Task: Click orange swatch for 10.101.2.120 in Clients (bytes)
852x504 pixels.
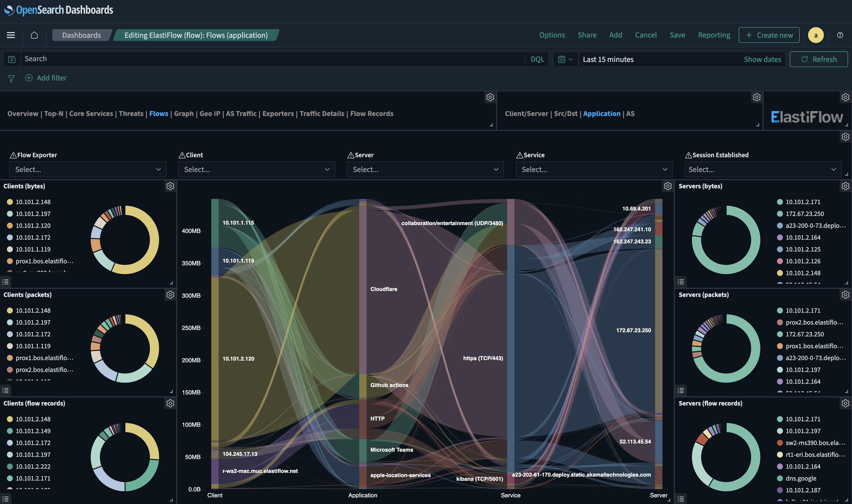Action: [10, 226]
